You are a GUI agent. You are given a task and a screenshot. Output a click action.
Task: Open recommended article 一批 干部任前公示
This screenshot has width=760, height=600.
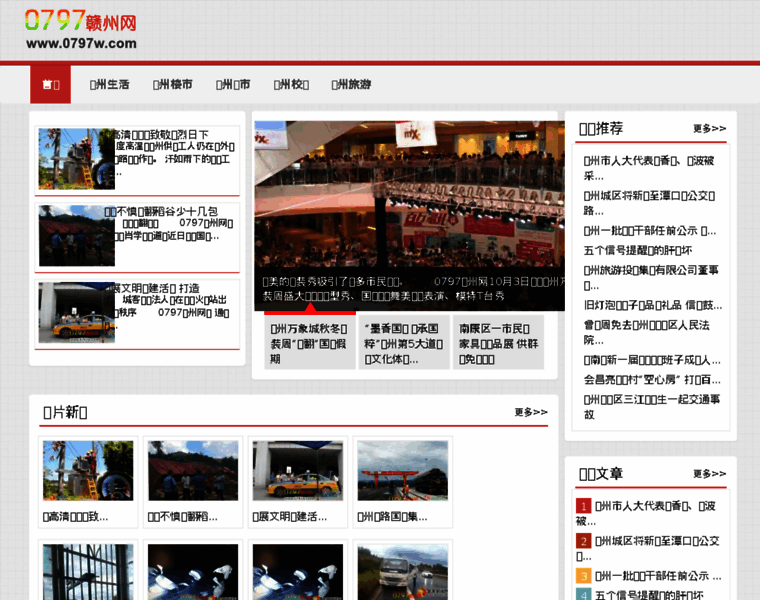coord(649,231)
